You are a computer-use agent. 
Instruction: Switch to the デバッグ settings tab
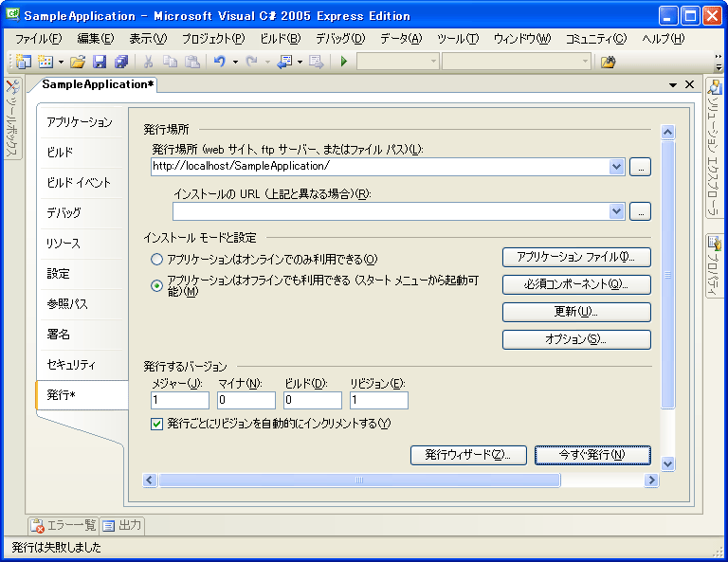pos(80,213)
